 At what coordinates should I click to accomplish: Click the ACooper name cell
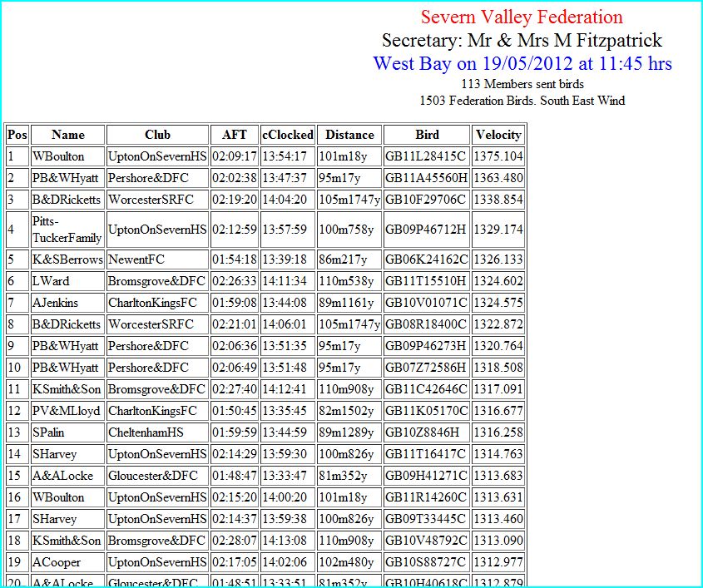pyautogui.click(x=67, y=562)
